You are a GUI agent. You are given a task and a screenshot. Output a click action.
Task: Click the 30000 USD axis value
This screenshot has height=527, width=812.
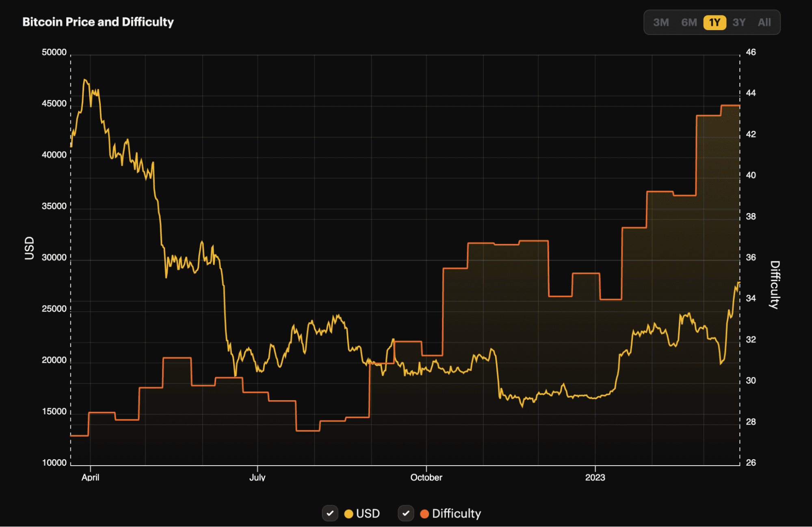click(54, 258)
